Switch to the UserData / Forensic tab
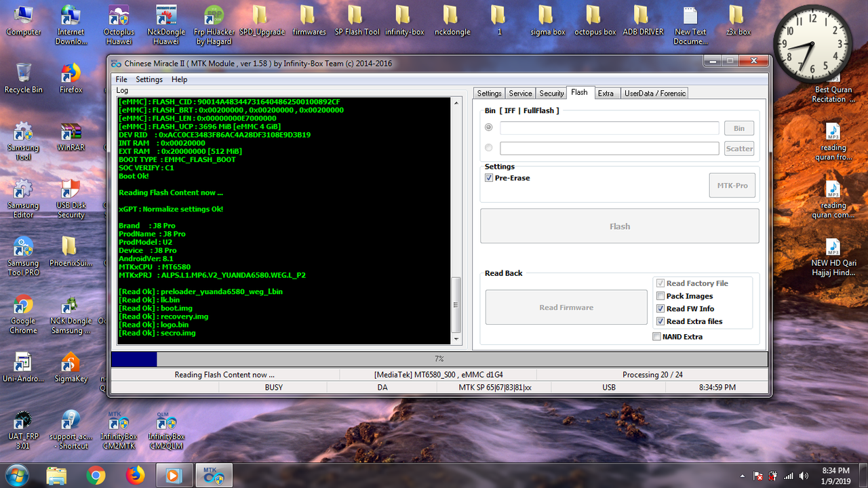The height and width of the screenshot is (488, 868). [x=655, y=94]
